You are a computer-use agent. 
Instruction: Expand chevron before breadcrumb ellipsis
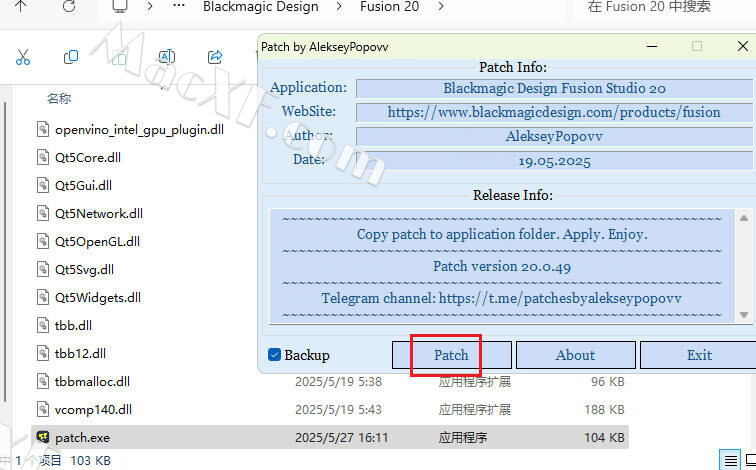point(150,7)
